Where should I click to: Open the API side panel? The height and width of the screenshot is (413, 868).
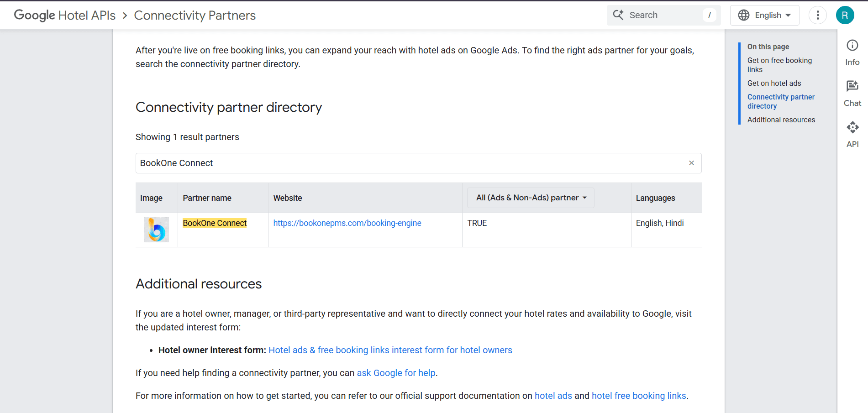[x=852, y=135]
